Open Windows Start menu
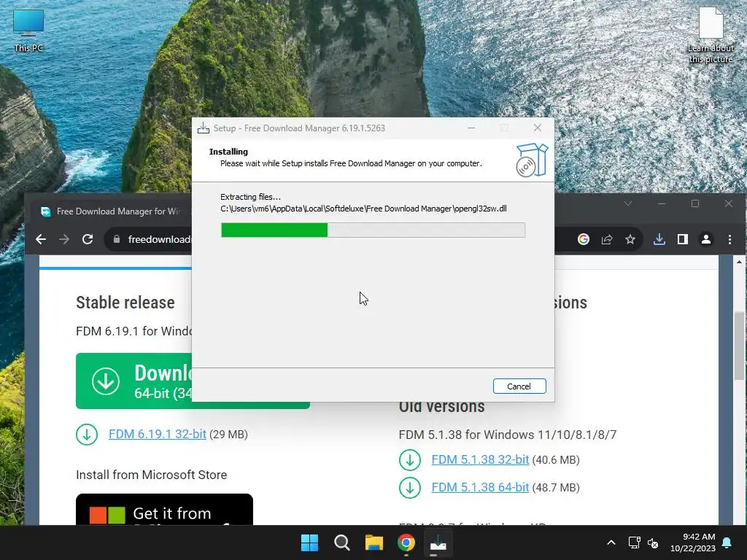 [309, 542]
